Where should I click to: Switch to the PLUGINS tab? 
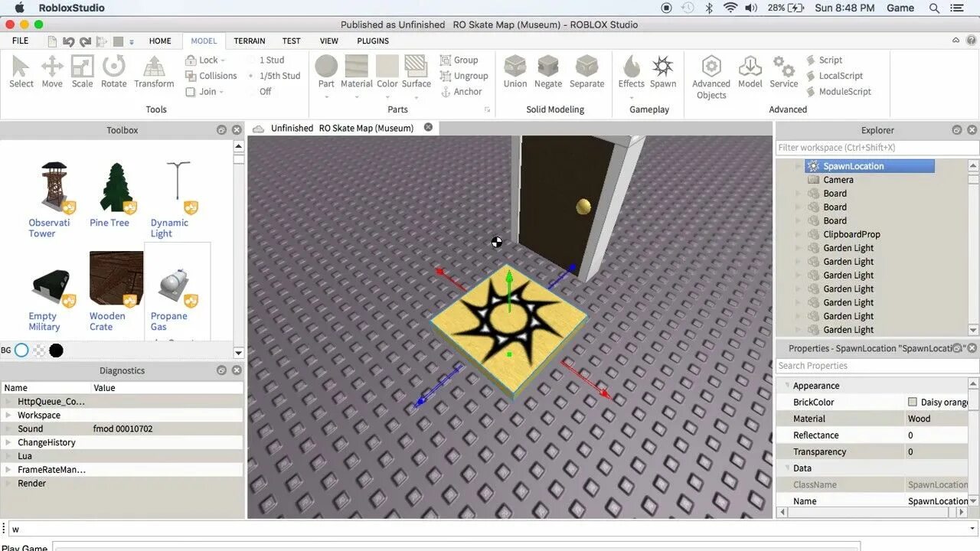point(373,41)
